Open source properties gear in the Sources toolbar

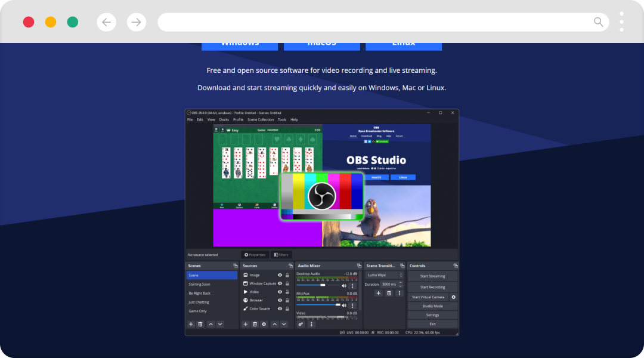pos(264,325)
